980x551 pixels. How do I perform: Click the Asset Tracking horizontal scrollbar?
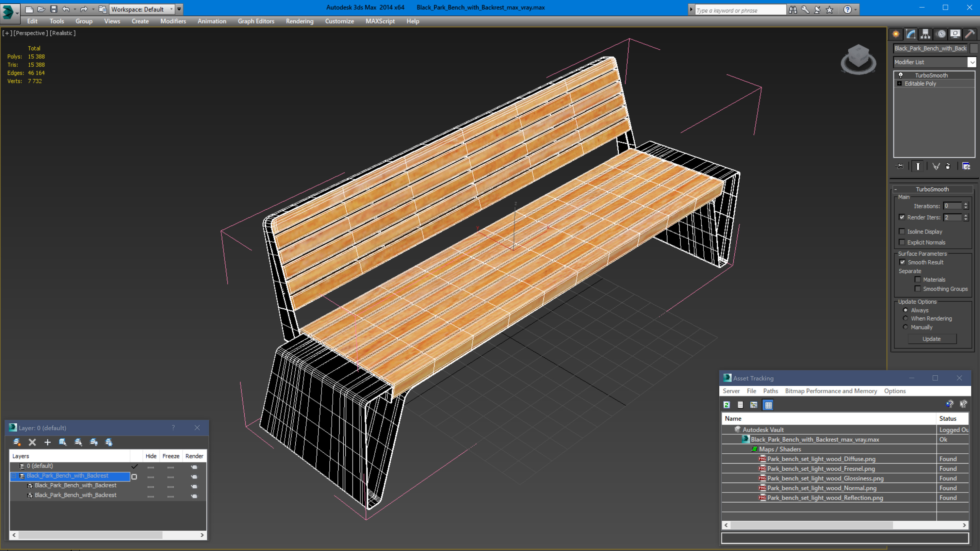point(845,525)
